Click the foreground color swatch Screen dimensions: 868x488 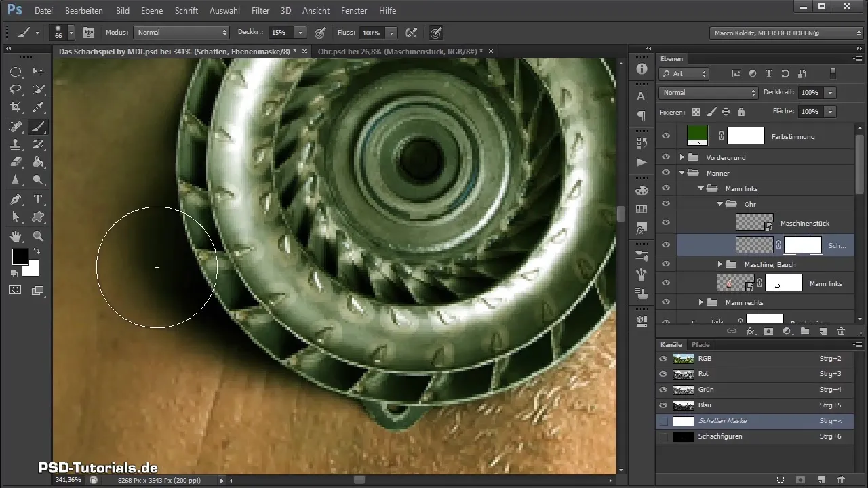[20, 257]
